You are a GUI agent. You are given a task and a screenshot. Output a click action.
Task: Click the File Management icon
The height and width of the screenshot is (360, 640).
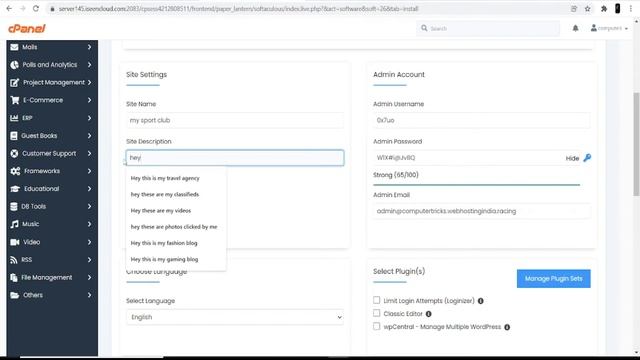(x=14, y=278)
